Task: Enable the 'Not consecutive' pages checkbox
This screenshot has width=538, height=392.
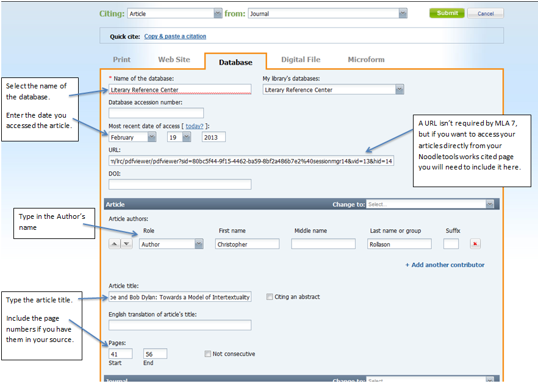Action: pos(208,354)
